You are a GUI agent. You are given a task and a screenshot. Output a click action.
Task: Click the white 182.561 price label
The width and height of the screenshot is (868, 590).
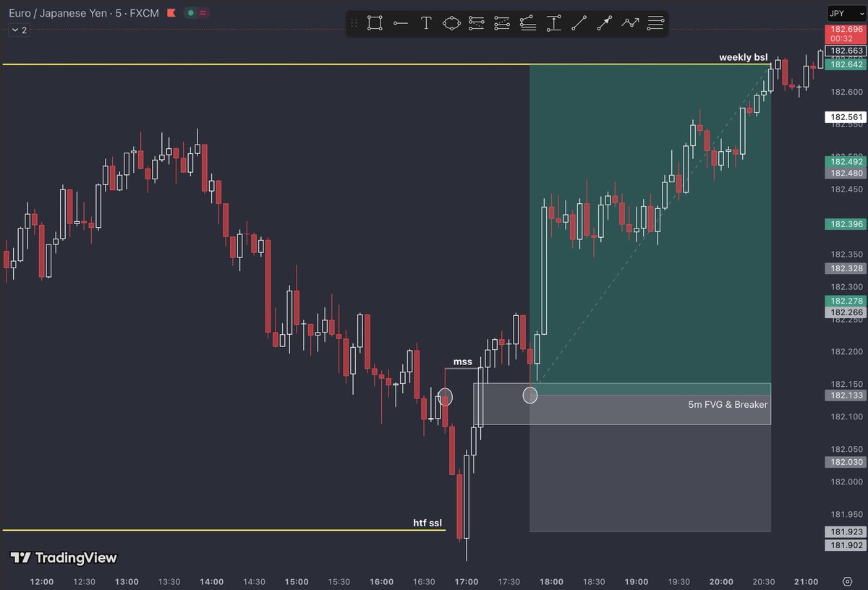(x=846, y=117)
